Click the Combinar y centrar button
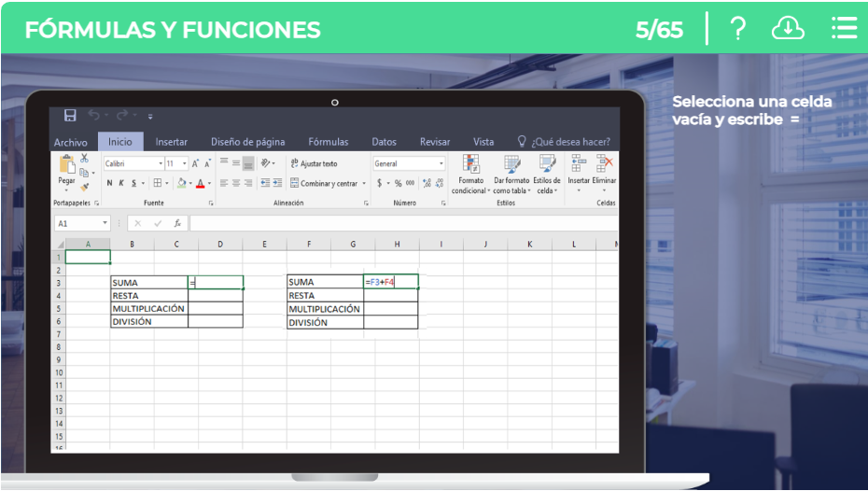Screen dimensions: 868x491 [324, 184]
